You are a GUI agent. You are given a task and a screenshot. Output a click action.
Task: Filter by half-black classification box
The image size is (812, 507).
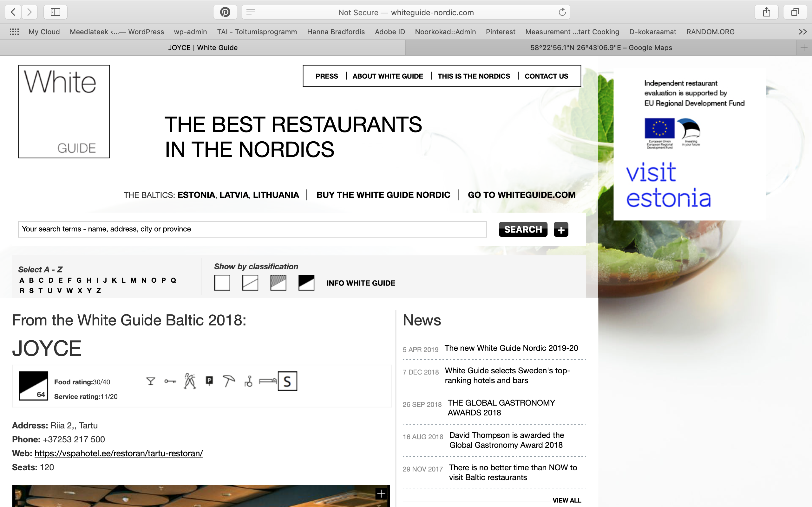(x=306, y=283)
